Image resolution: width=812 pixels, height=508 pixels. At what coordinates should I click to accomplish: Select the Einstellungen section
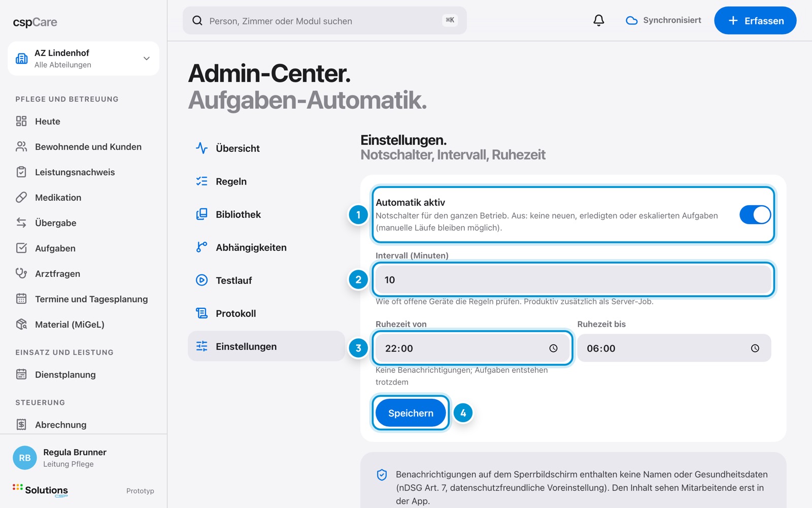(x=266, y=346)
